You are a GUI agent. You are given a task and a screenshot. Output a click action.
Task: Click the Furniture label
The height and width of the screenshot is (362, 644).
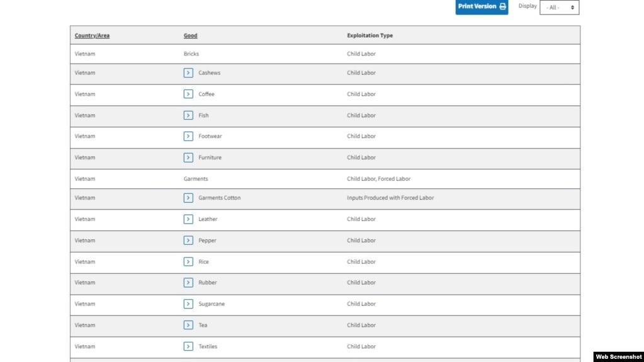pyautogui.click(x=210, y=157)
